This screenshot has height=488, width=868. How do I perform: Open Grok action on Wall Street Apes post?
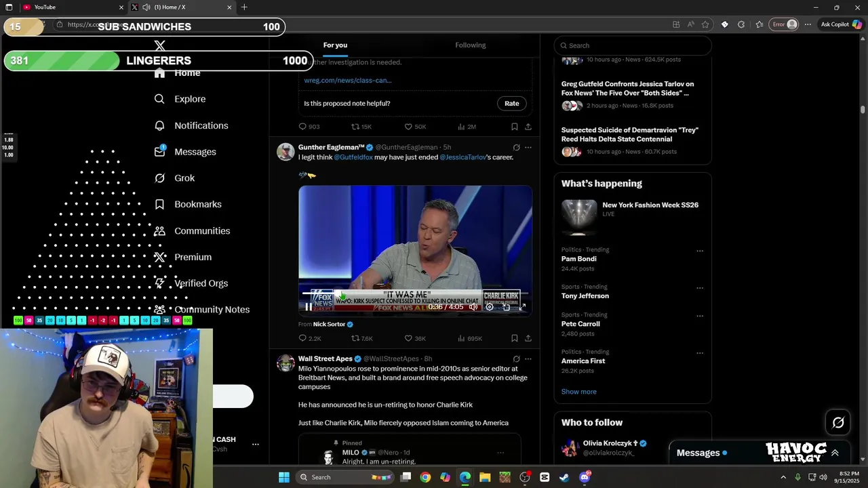(516, 359)
